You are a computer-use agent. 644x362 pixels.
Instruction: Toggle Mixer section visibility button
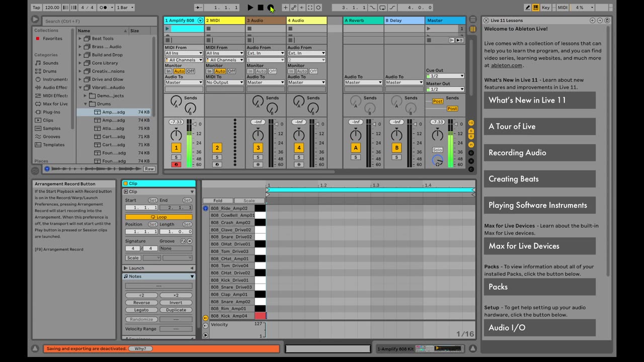pos(471,145)
